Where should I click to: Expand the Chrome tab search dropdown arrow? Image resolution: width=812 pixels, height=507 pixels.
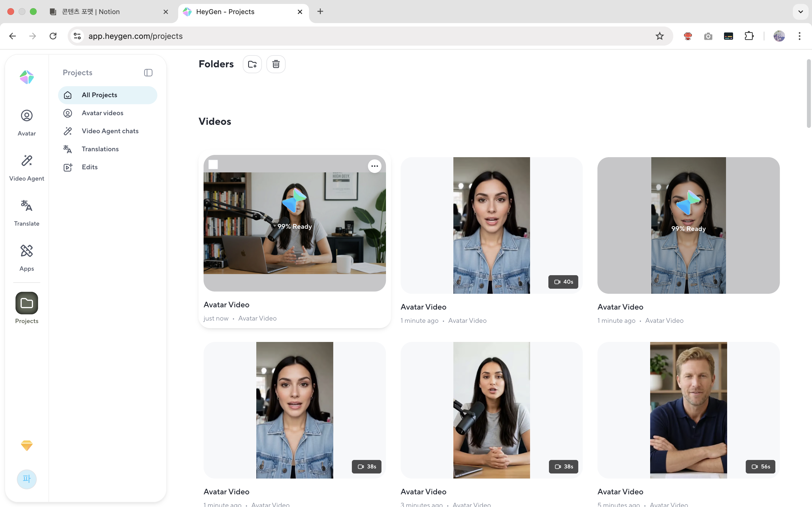pyautogui.click(x=800, y=12)
